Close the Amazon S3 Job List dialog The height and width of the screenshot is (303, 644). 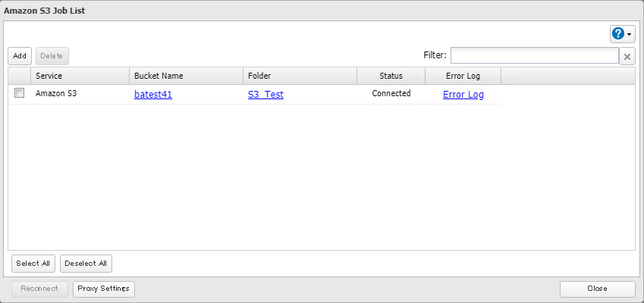point(597,289)
